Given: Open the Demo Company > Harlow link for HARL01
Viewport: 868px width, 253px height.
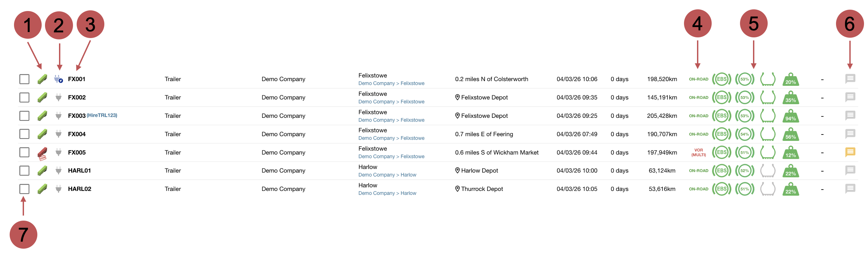Looking at the screenshot, I should tap(387, 175).
